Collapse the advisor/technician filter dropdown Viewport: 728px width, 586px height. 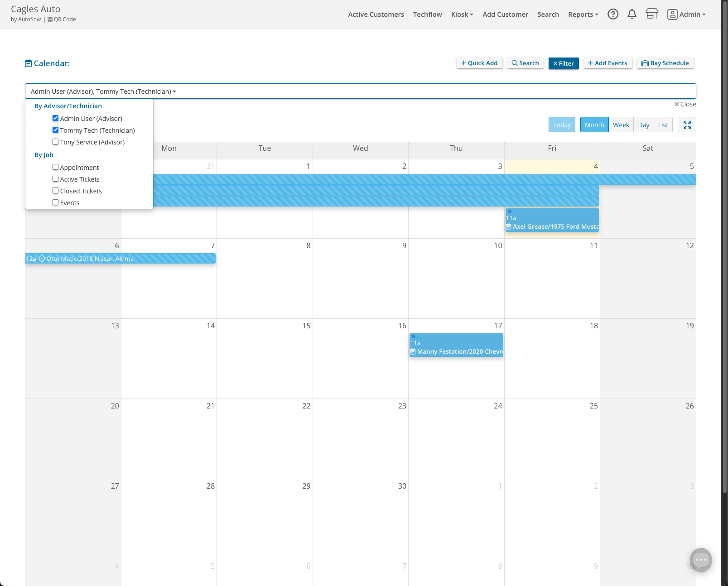coord(360,91)
